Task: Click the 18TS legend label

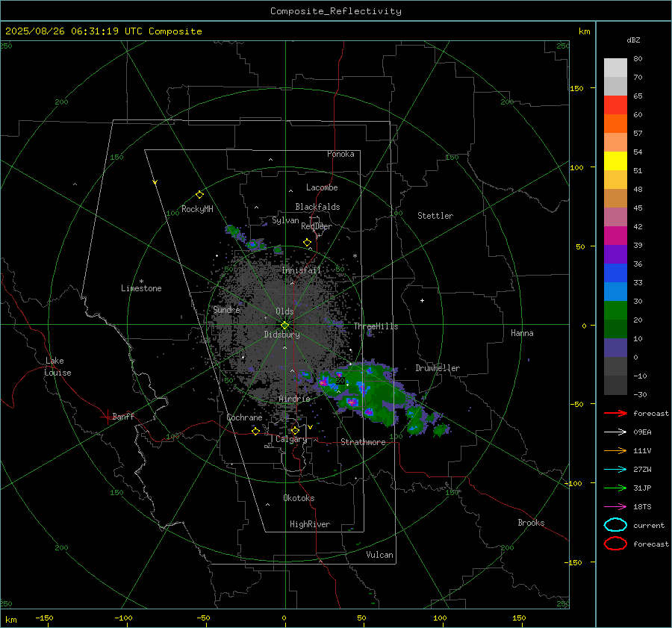Action: click(x=642, y=507)
